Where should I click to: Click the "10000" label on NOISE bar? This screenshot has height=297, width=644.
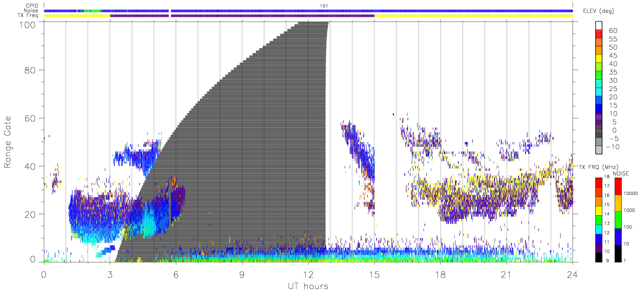pos(631,193)
